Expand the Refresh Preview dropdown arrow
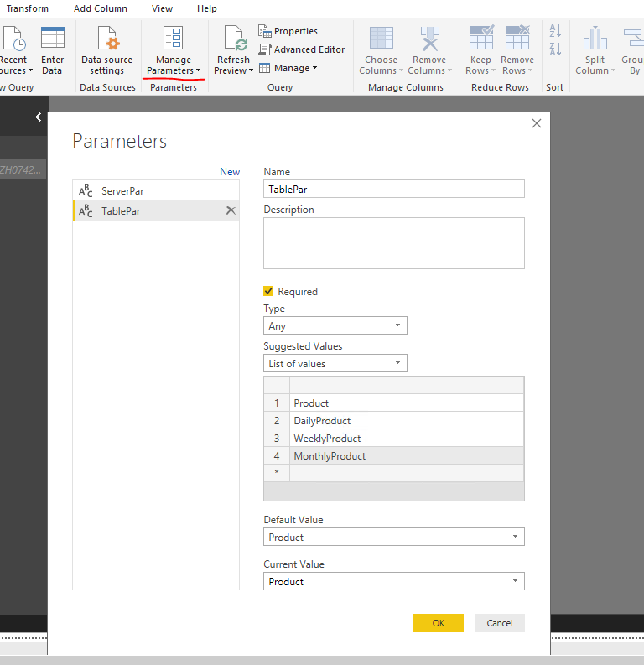The height and width of the screenshot is (665, 644). point(251,70)
